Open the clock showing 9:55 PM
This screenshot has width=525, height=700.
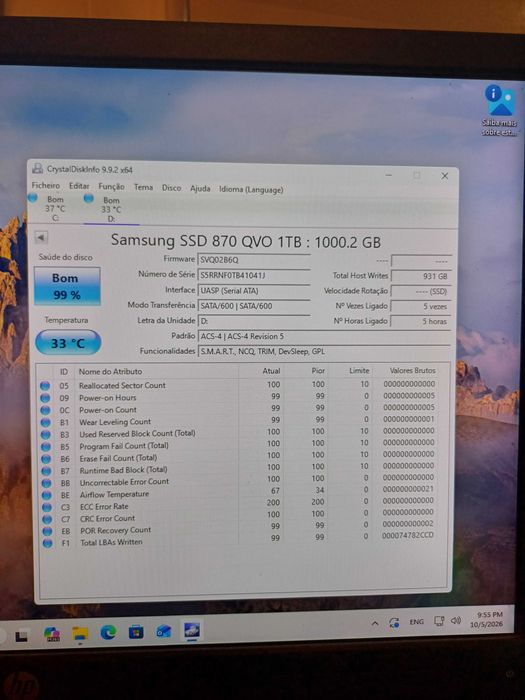[487, 620]
